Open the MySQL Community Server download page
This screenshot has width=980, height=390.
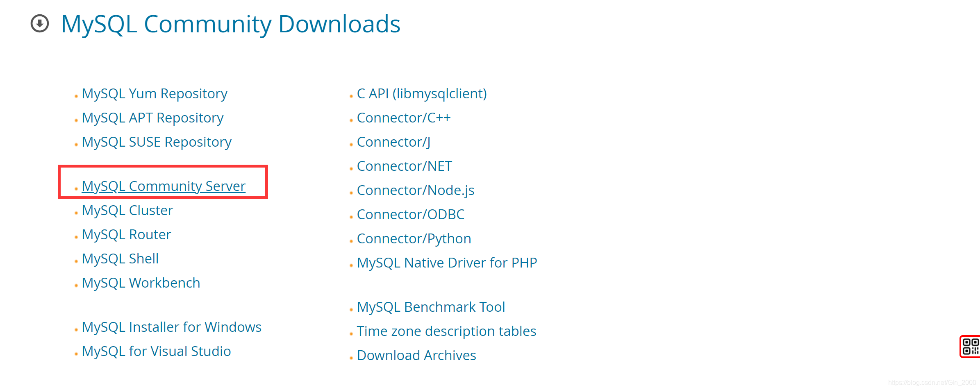tap(163, 186)
